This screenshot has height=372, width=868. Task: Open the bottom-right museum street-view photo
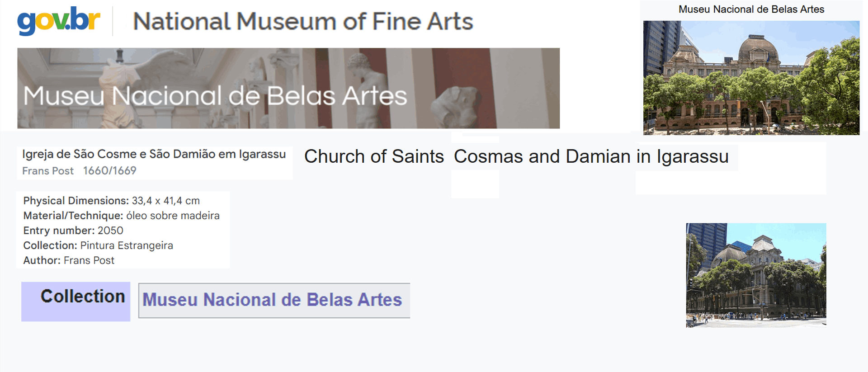pyautogui.click(x=756, y=275)
